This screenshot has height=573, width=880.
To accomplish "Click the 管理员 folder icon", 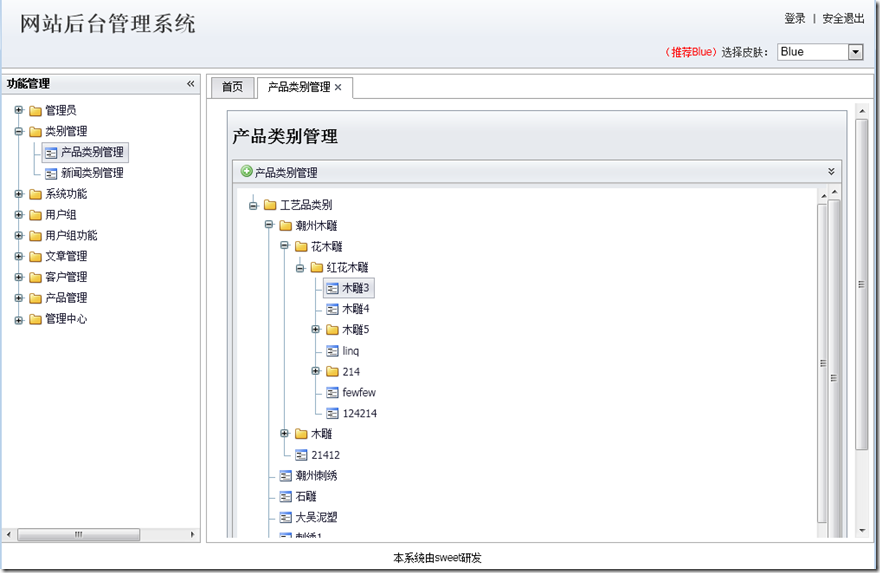I will [35, 111].
